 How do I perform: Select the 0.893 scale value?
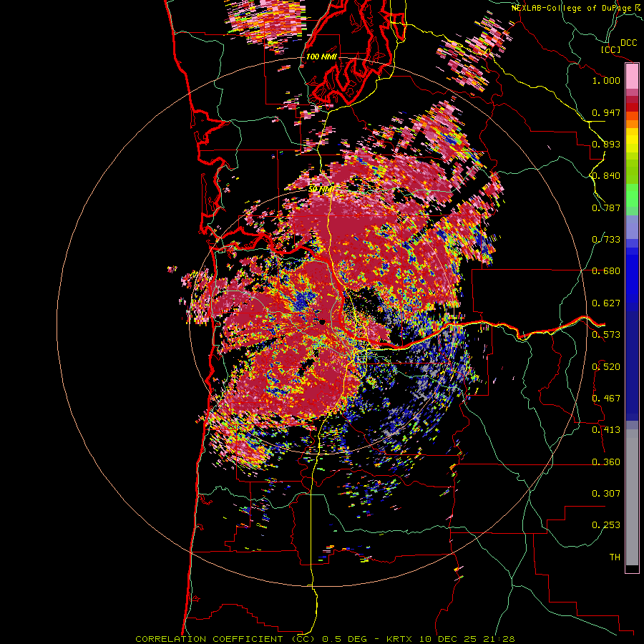click(606, 144)
